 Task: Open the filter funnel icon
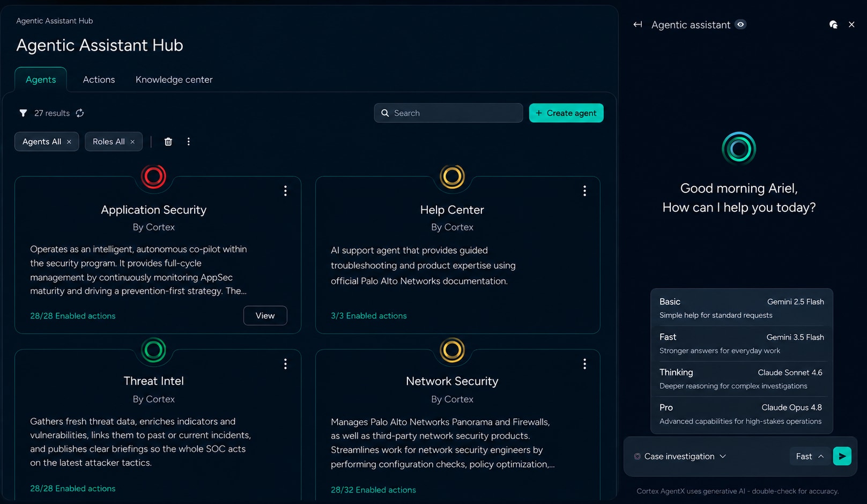(x=23, y=113)
